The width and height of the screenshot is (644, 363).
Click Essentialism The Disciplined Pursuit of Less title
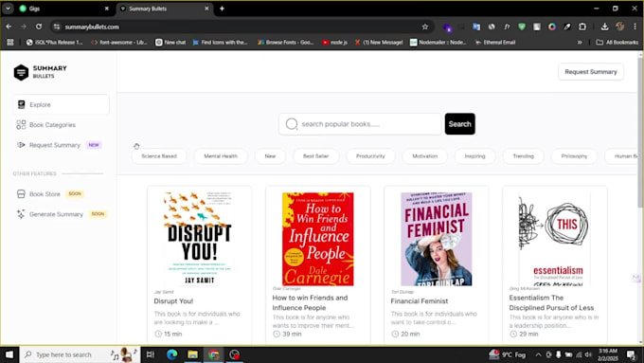(x=551, y=302)
